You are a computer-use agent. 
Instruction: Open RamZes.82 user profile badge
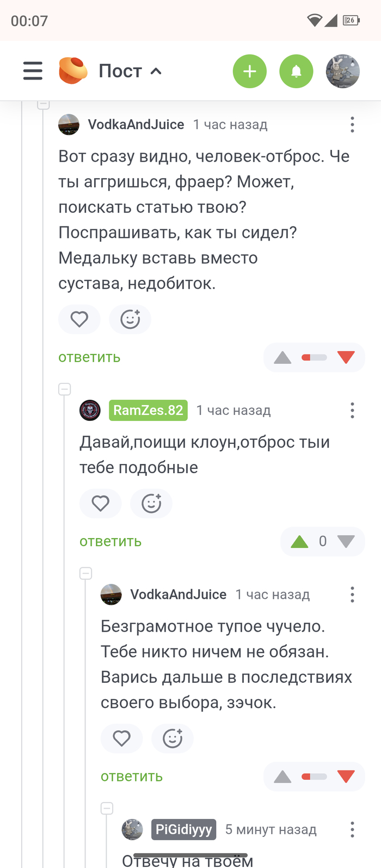(x=148, y=410)
